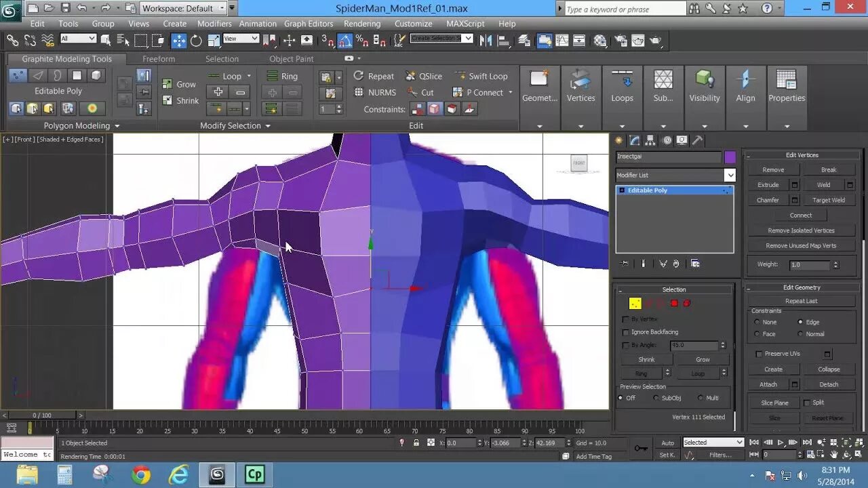Open the Utilities hammer tab
Viewport: 868px width, 488px height.
(698, 140)
